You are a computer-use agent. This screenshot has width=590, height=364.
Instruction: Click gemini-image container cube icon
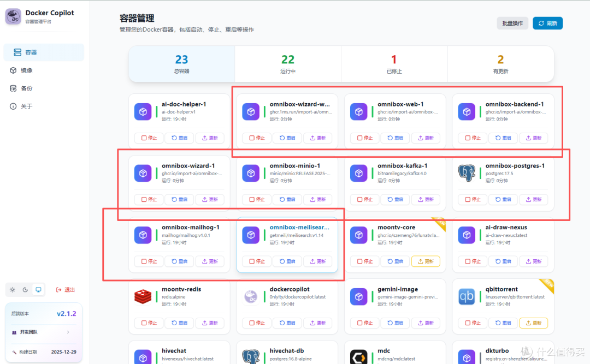(x=358, y=297)
